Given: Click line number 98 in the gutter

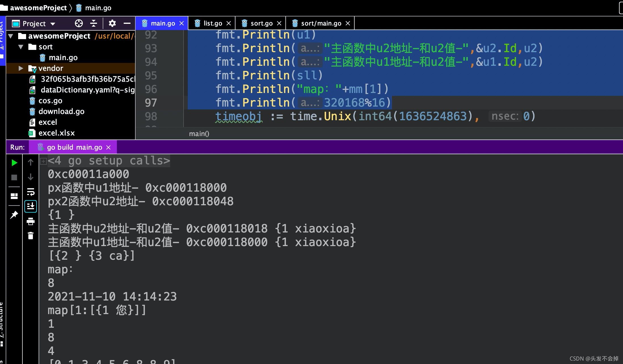Looking at the screenshot, I should (x=151, y=116).
